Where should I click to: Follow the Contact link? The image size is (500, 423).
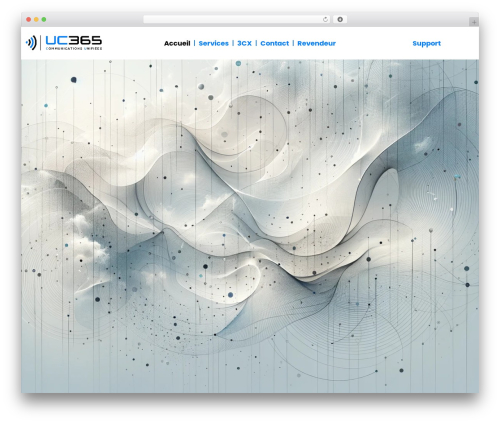275,43
